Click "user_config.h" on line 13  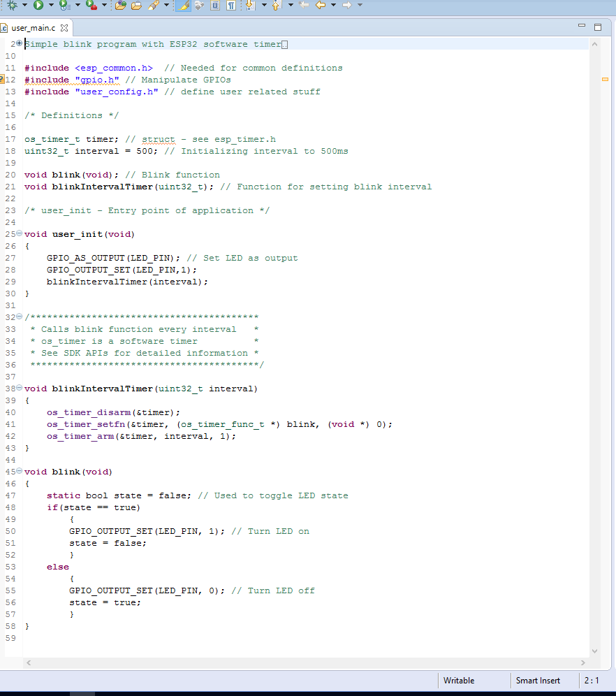(x=117, y=92)
